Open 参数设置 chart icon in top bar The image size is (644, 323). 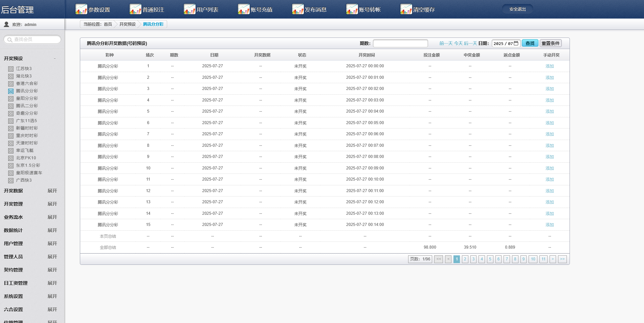click(81, 9)
